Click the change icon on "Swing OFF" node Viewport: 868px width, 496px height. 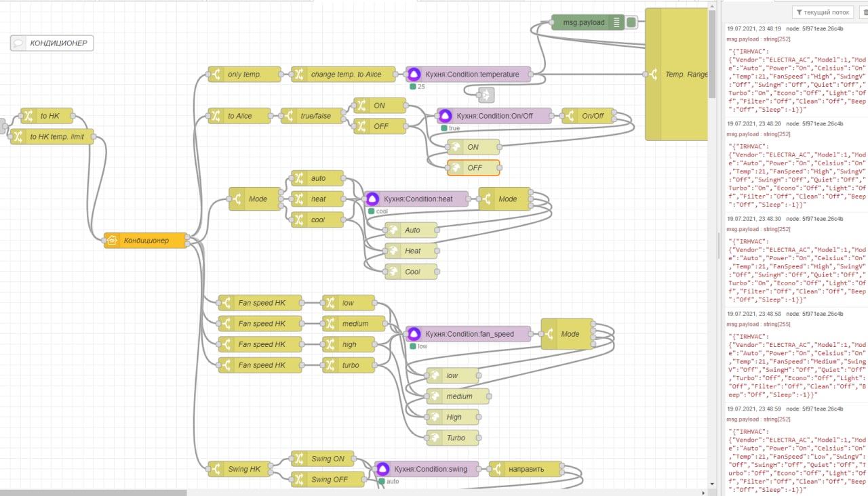coord(298,479)
